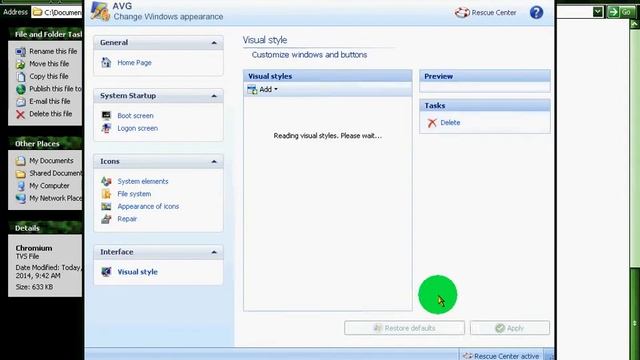The width and height of the screenshot is (640, 360).
Task: Collapse the General section
Action: click(214, 43)
